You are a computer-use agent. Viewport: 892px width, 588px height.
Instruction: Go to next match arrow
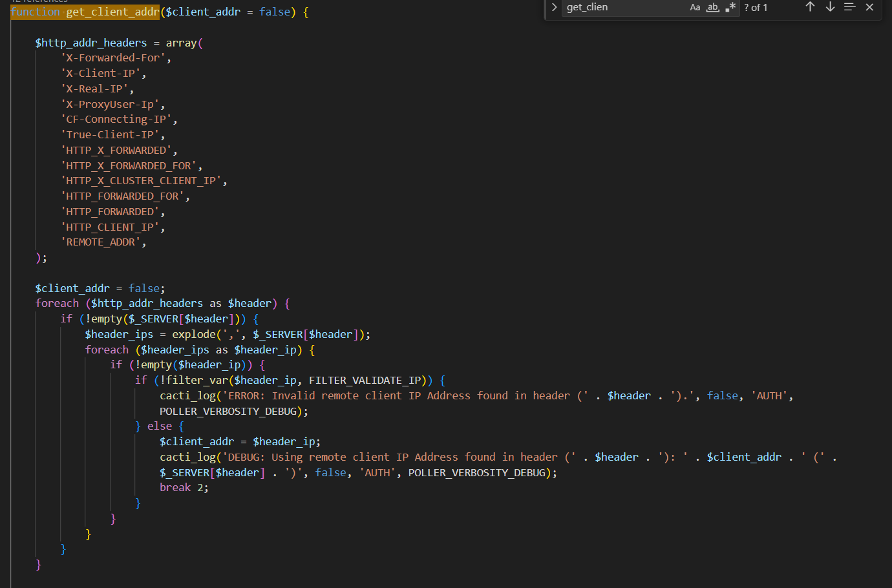pos(830,7)
